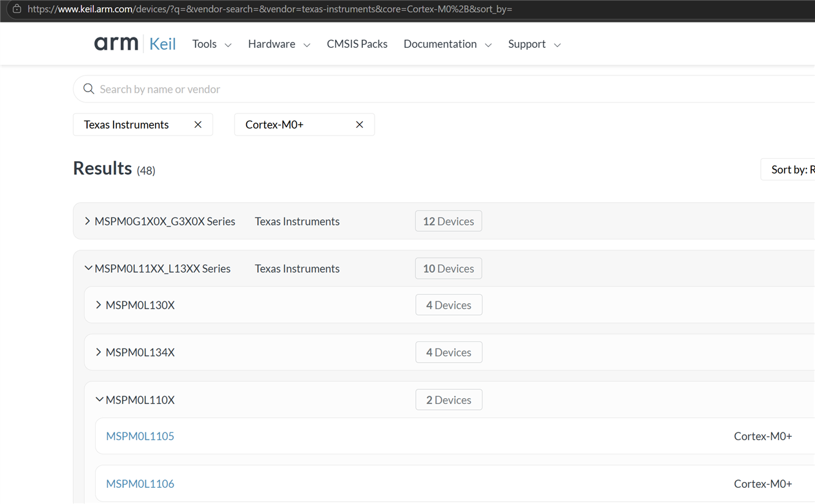Click the arm logo
Screen dimensions: 815x504
point(116,44)
